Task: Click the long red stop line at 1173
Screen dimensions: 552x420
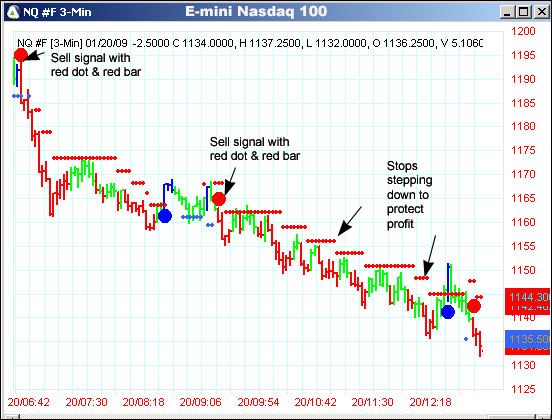Action: tap(84, 158)
